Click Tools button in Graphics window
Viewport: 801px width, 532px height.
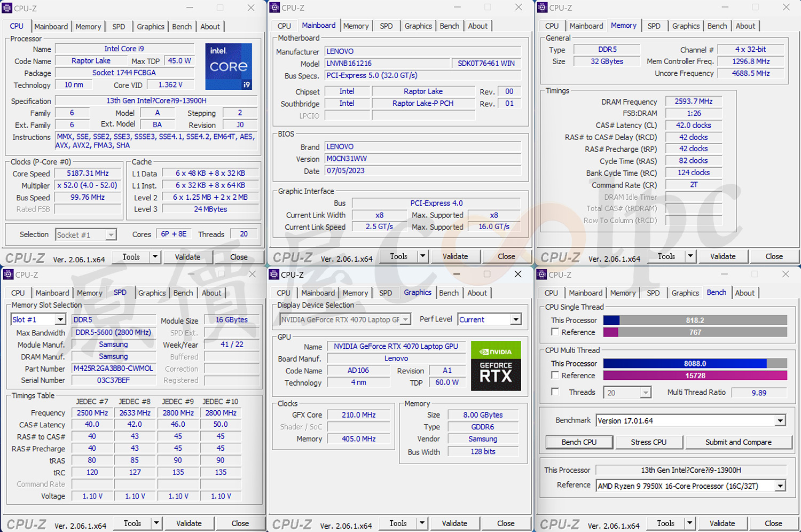398,523
